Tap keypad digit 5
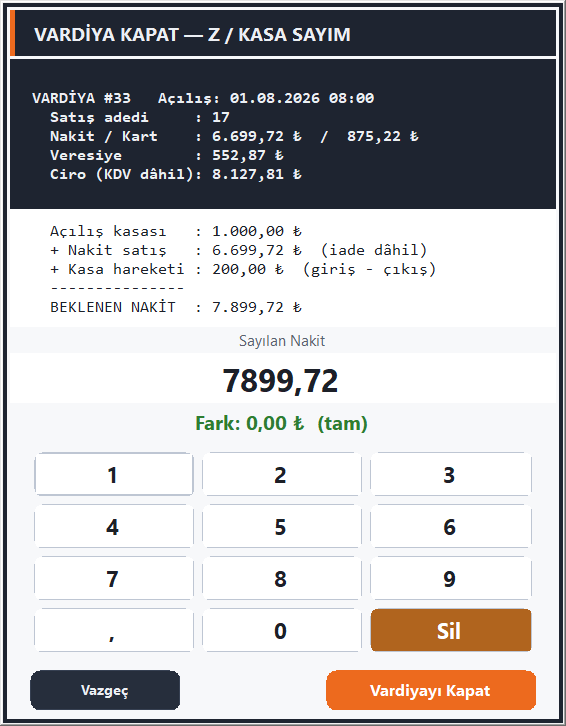The image size is (566, 726). [282, 526]
